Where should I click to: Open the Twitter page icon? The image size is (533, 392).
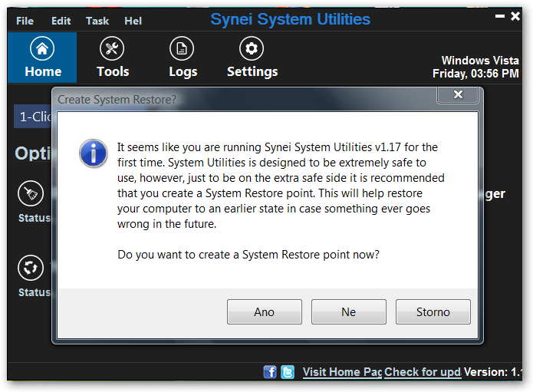[x=288, y=371]
